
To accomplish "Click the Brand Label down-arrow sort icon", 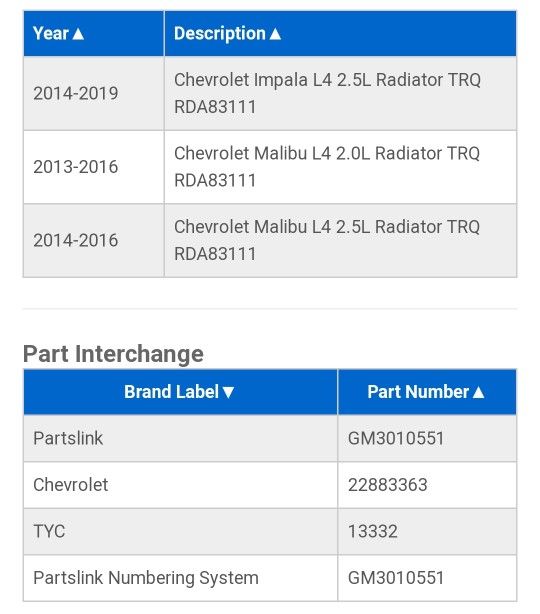I will click(x=228, y=392).
